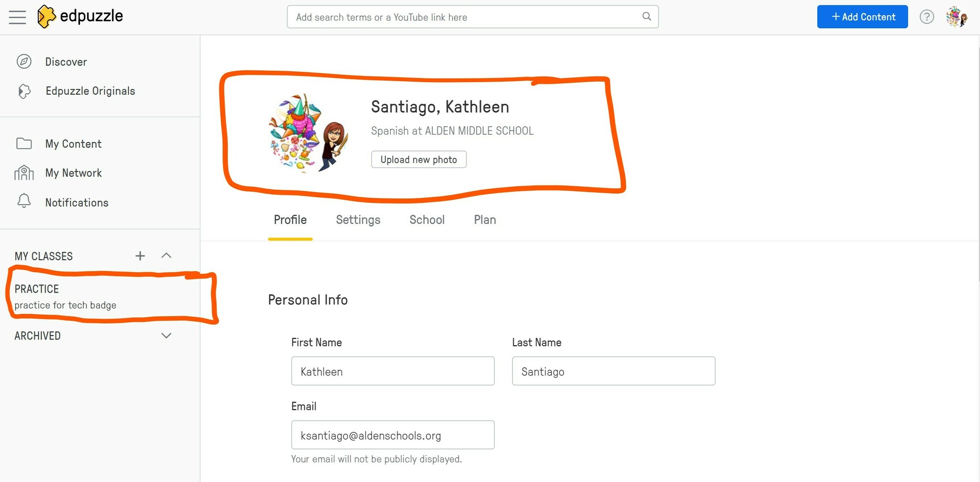Click the Edpuzzle logo
The image size is (980, 482).
[x=80, y=17]
